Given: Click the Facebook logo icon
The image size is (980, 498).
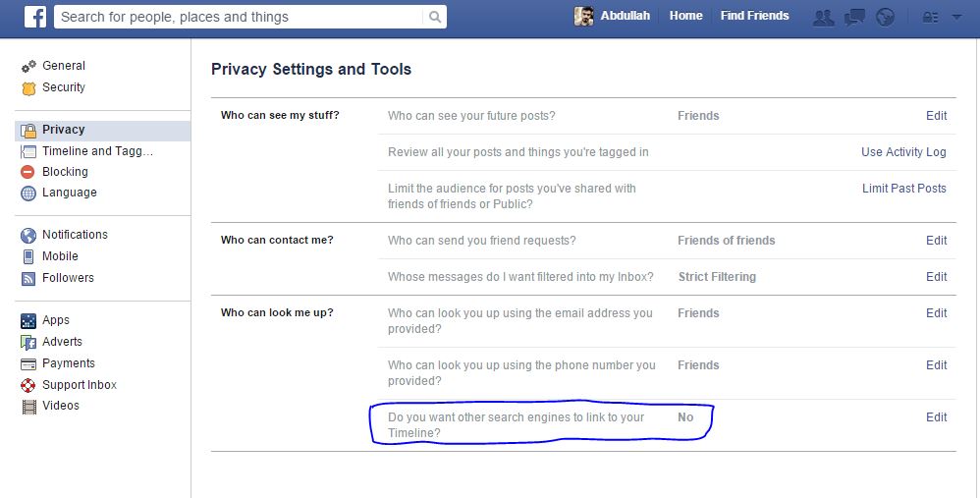Looking at the screenshot, I should pos(35,17).
